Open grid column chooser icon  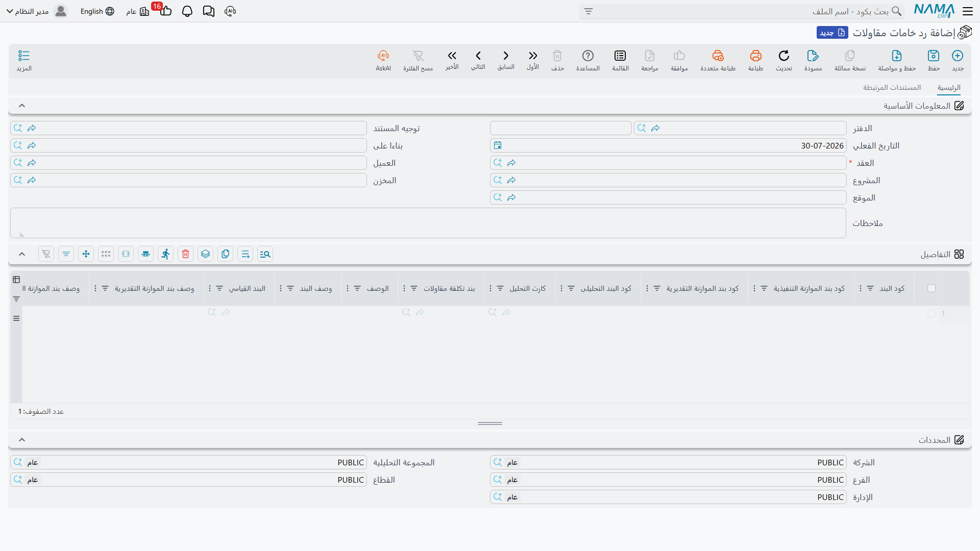click(16, 280)
